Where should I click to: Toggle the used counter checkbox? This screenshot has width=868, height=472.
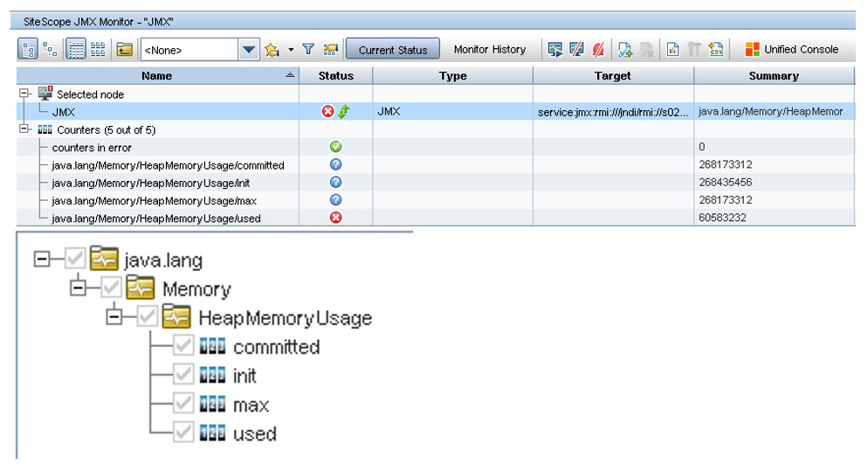pyautogui.click(x=183, y=434)
